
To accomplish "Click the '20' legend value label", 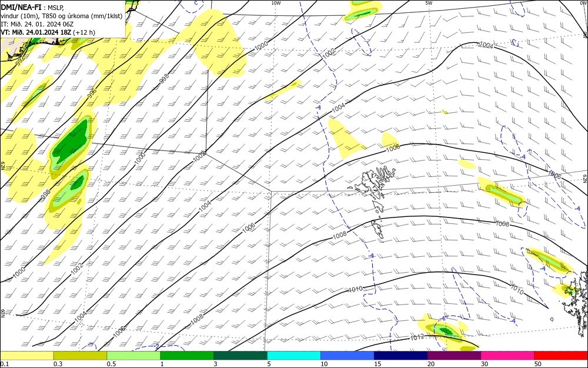I will (431, 364).
